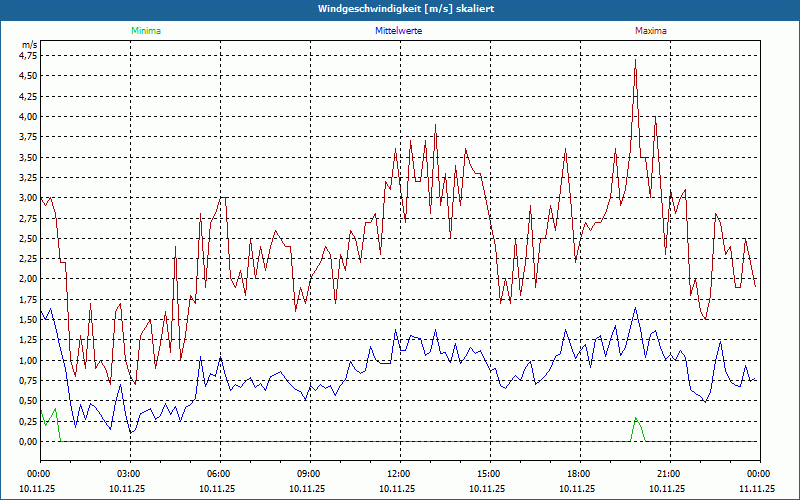Click the 0,00 y-axis value label
The image size is (800, 500).
click(27, 442)
